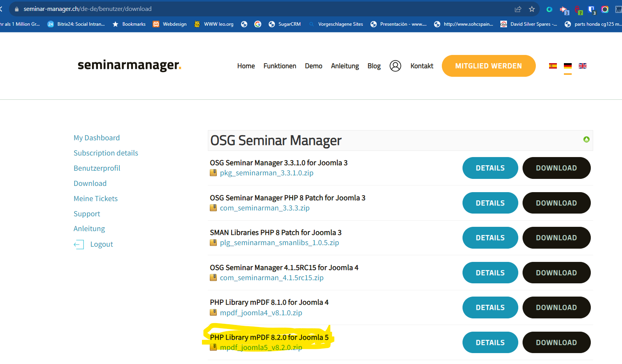The height and width of the screenshot is (364, 622).
Task: Open the Presentación bookmark
Action: (x=399, y=24)
